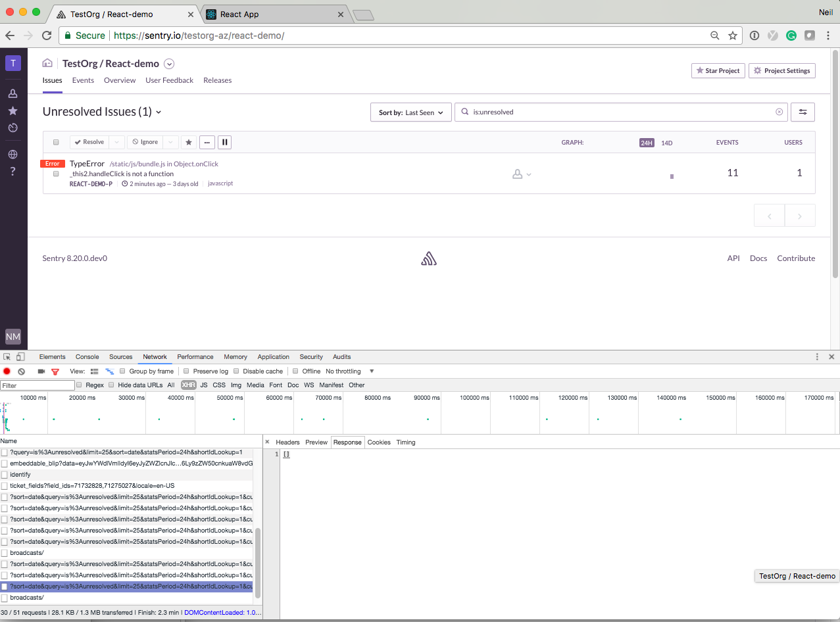The image size is (840, 622).
Task: Show the Timing tab of the request
Action: pyautogui.click(x=406, y=443)
